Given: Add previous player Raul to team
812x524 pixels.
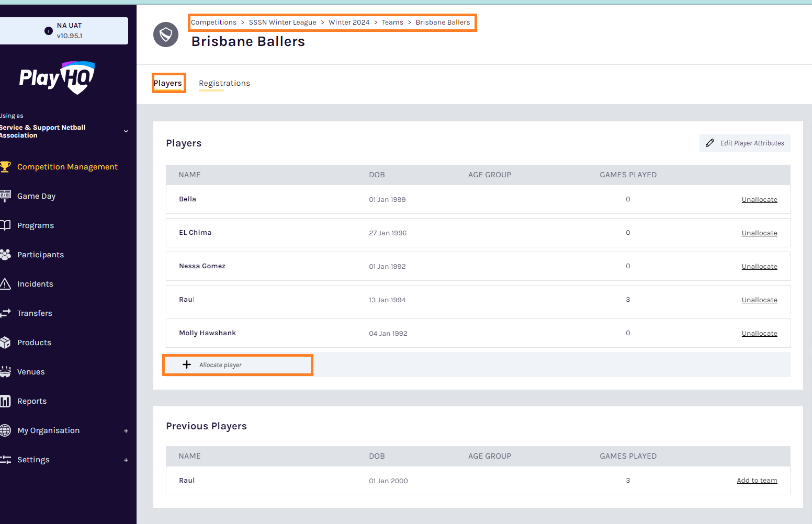Looking at the screenshot, I should pos(757,480).
